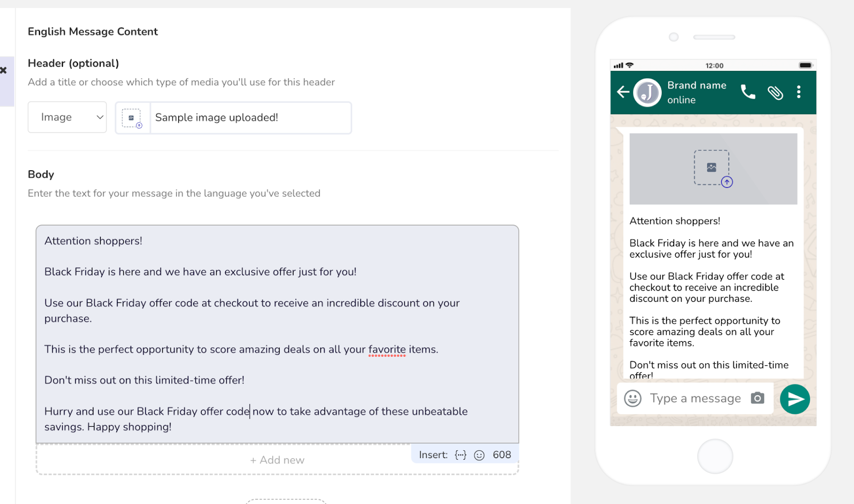
Task: Click the image upload icon beside sample field
Action: point(132,118)
